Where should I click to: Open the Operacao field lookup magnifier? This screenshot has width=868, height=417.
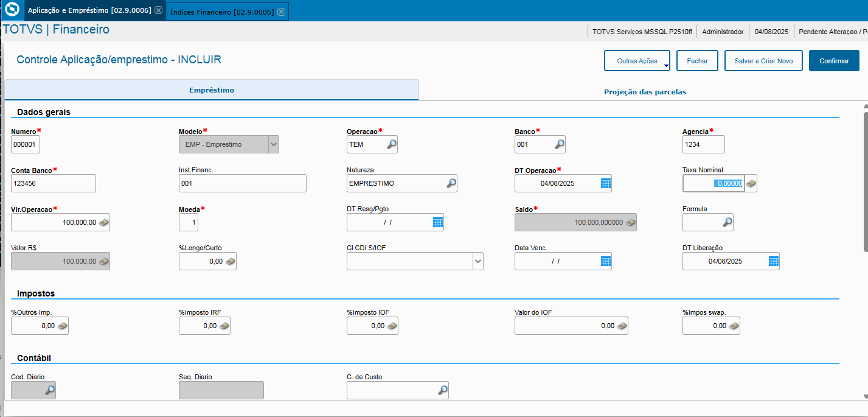(x=392, y=144)
